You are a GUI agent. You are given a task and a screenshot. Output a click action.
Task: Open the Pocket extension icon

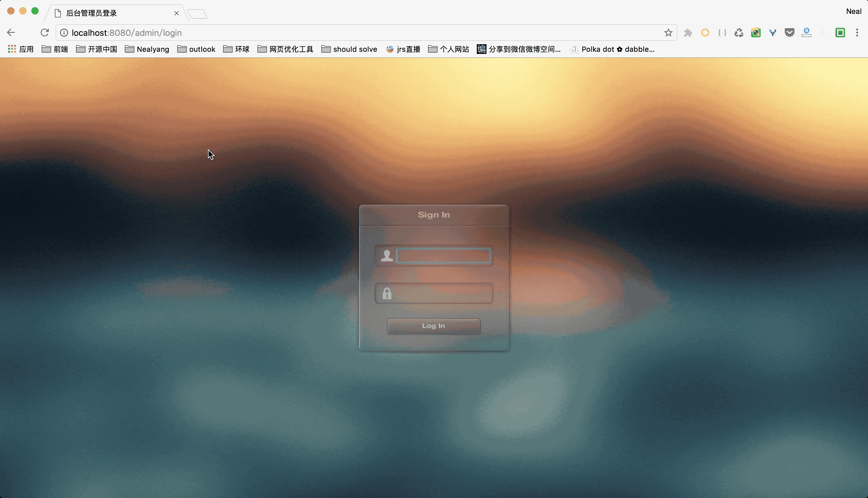pyautogui.click(x=789, y=33)
